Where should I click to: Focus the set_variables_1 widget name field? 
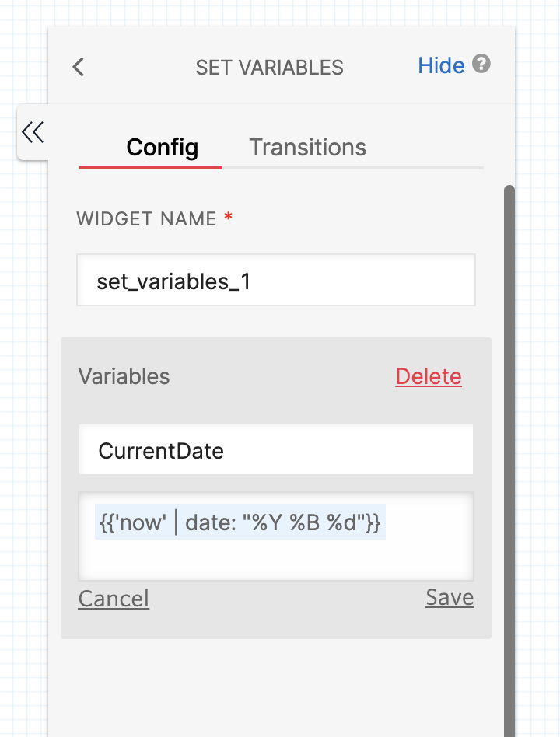(x=276, y=280)
